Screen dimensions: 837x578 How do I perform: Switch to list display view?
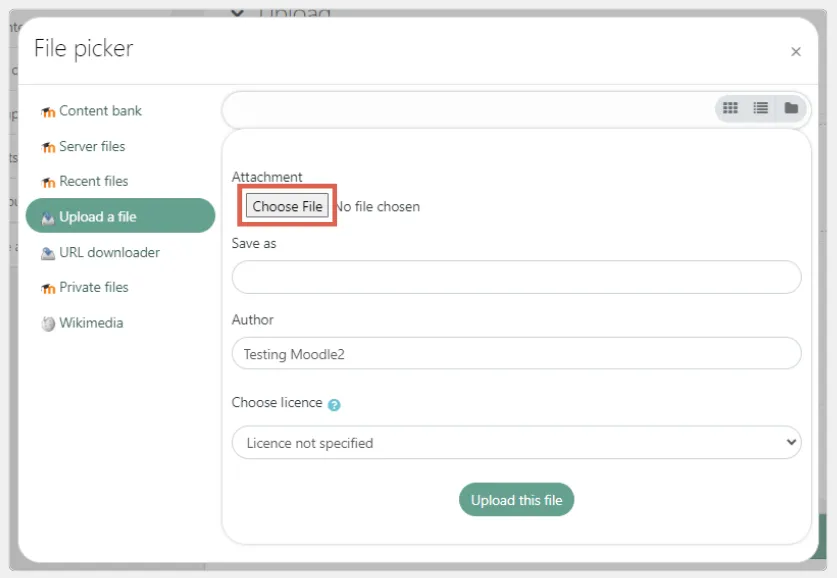(x=760, y=107)
